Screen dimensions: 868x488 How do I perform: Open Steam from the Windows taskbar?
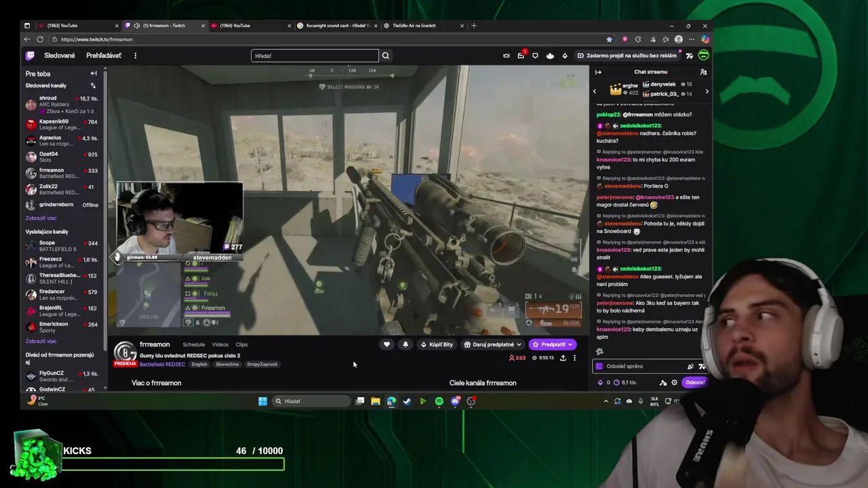click(x=407, y=401)
